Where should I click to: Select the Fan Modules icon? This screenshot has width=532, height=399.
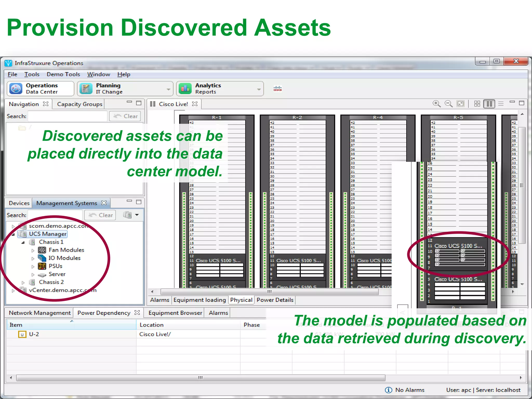click(42, 250)
